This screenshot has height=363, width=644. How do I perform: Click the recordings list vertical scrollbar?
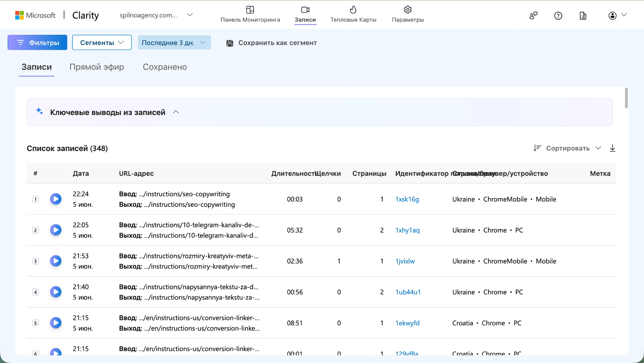626,98
